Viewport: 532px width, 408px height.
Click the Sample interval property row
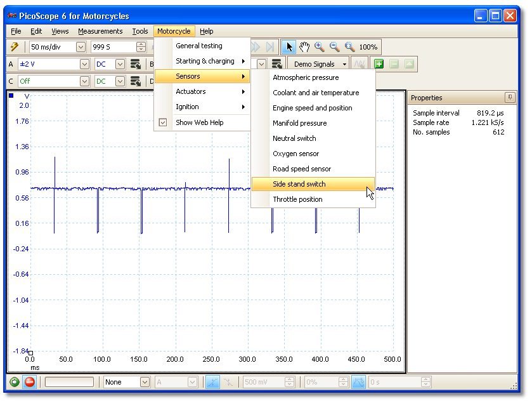pyautogui.click(x=458, y=113)
